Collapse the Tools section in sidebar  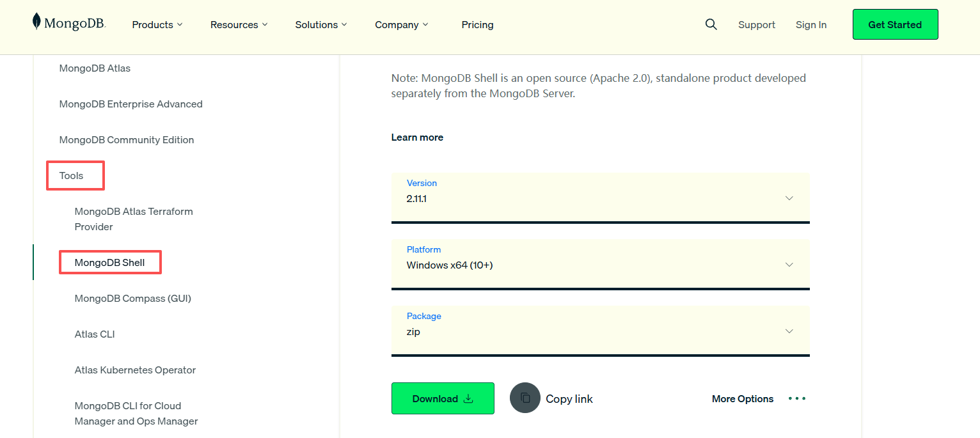tap(72, 176)
